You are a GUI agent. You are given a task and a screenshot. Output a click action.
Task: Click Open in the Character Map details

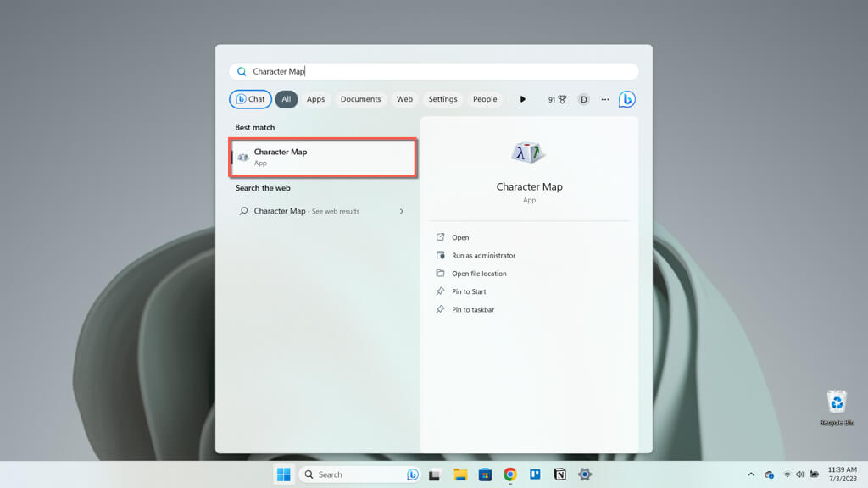pyautogui.click(x=460, y=237)
